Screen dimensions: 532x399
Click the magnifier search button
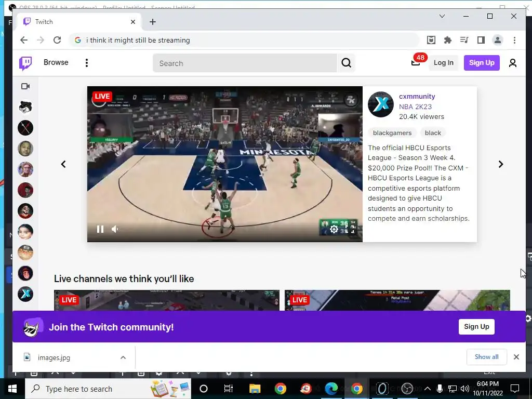346,63
